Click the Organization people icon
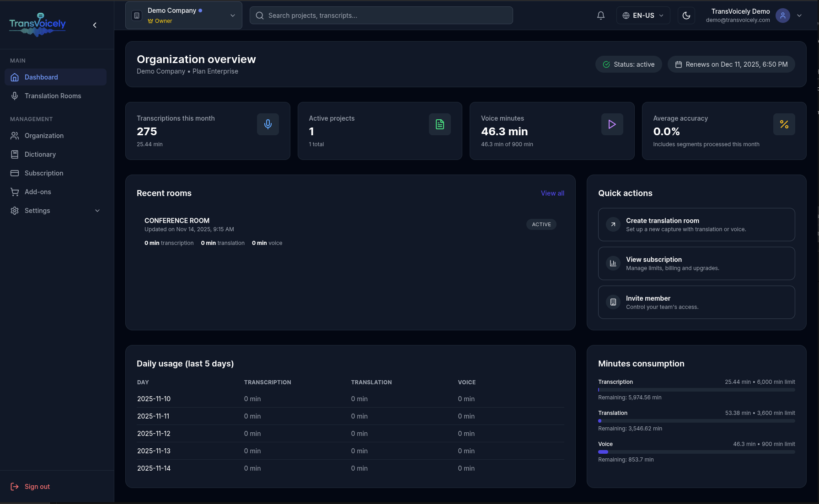The image size is (819, 504). pyautogui.click(x=15, y=136)
